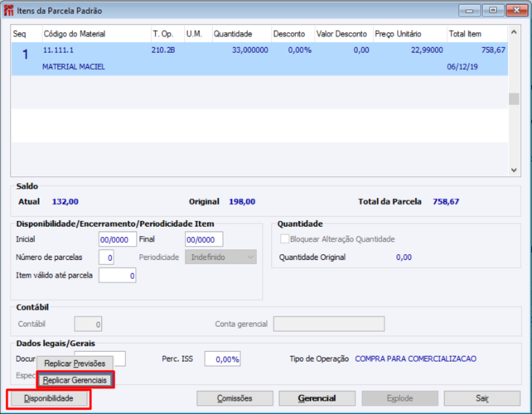Choose Replicar Gerenciais from popup menu
The image size is (532, 414).
point(75,380)
